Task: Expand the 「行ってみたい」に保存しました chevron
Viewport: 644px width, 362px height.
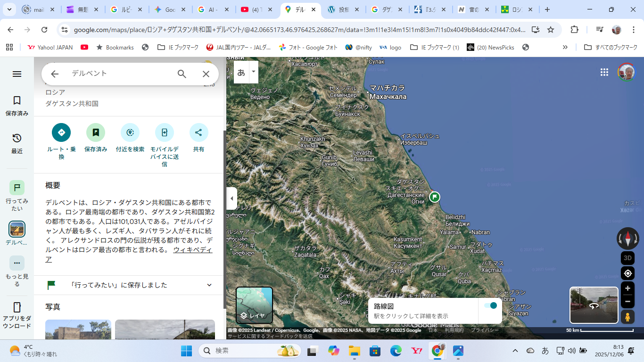Action: (209, 285)
